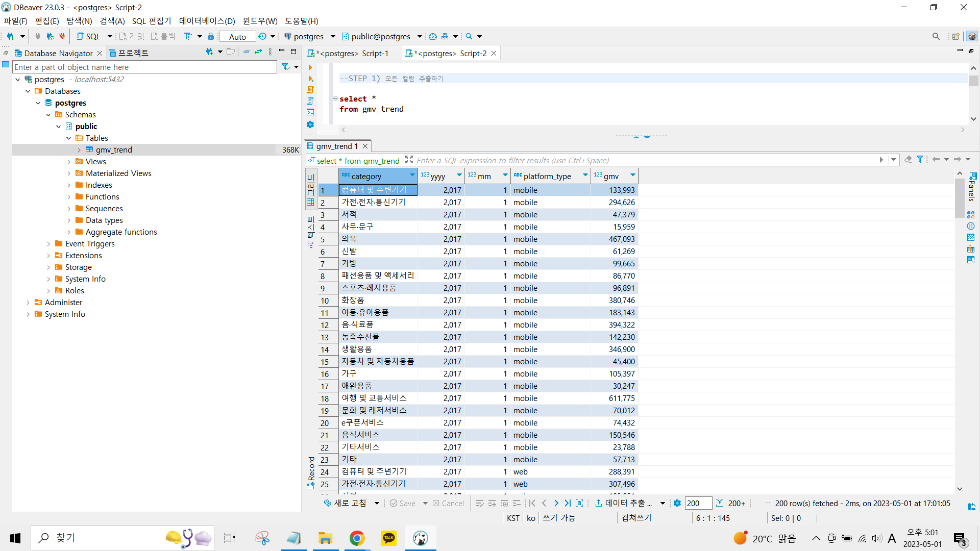The image size is (980, 551).
Task: Click the Collapse All icon in Navigator
Action: [x=247, y=52]
